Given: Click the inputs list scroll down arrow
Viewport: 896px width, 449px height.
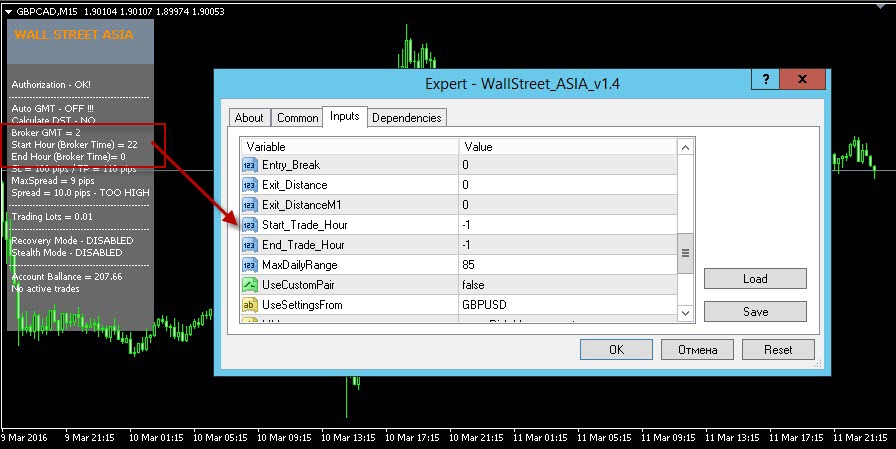Looking at the screenshot, I should tap(685, 312).
